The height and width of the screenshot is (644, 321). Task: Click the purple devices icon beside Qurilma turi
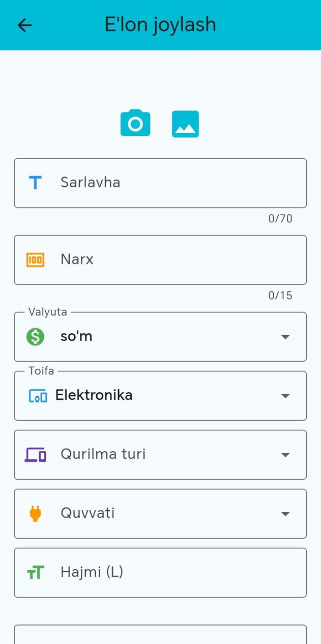(x=36, y=454)
